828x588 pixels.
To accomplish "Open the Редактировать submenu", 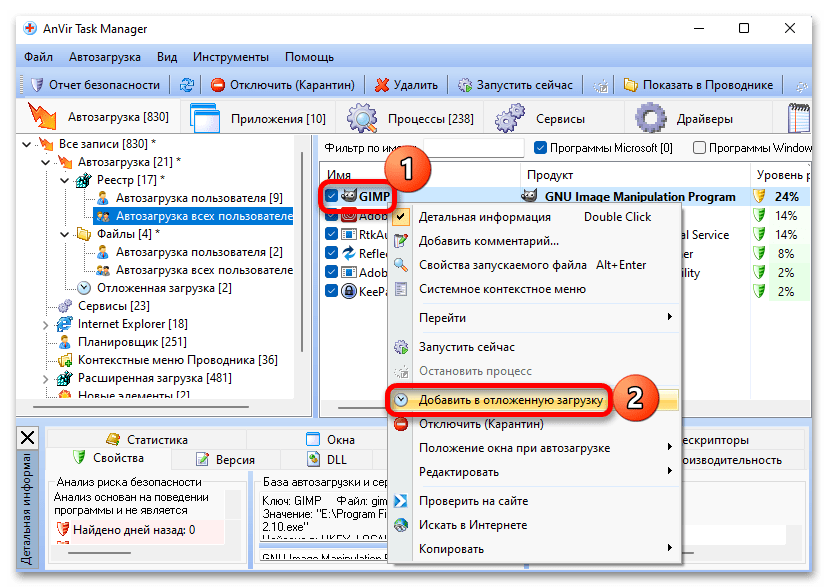I will pos(533,472).
